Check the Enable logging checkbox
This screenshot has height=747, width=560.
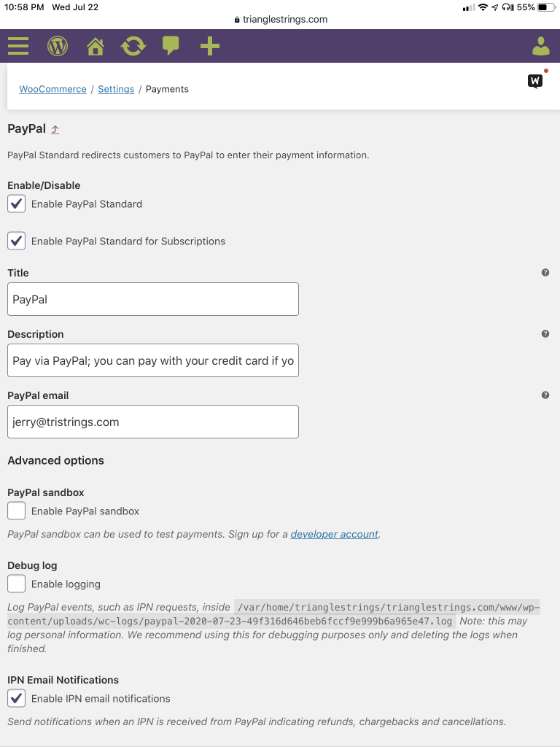pyautogui.click(x=16, y=584)
